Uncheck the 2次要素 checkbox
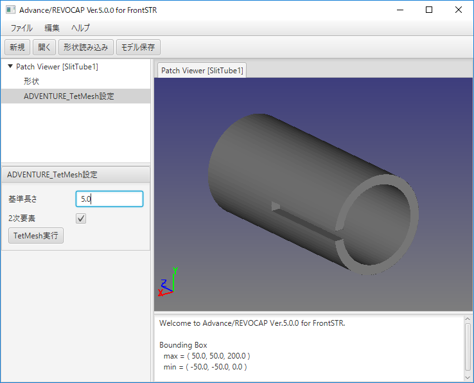The image size is (474, 383). click(81, 219)
